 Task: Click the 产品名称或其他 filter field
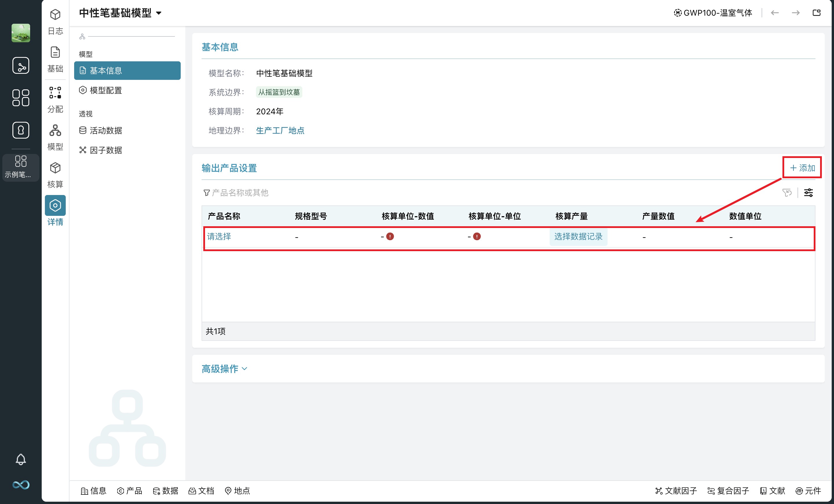pyautogui.click(x=240, y=193)
